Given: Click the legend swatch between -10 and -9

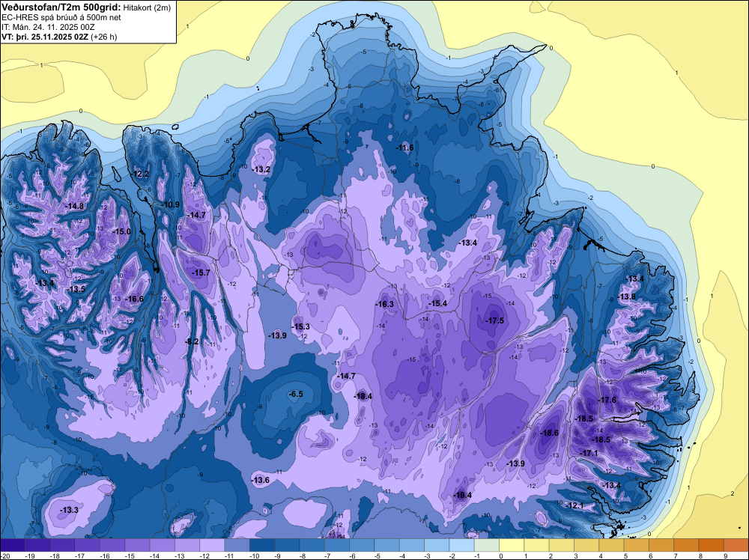Looking at the screenshot, I should coord(261,545).
